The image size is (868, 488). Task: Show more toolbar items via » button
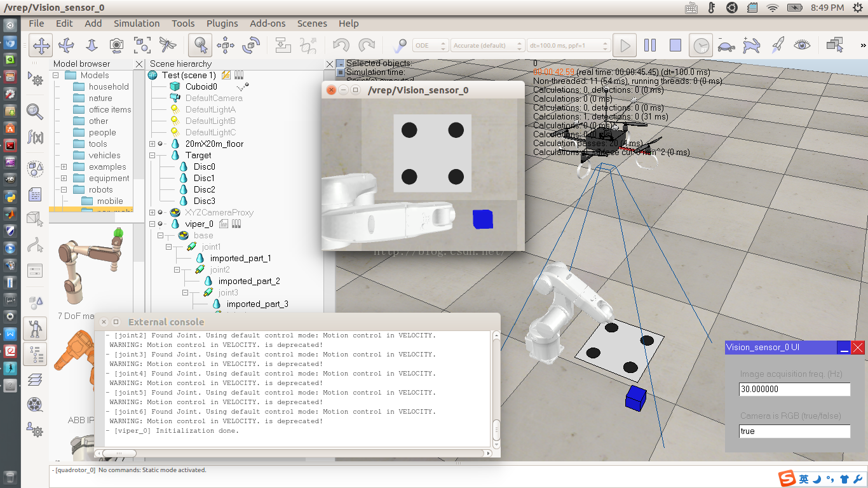[863, 45]
